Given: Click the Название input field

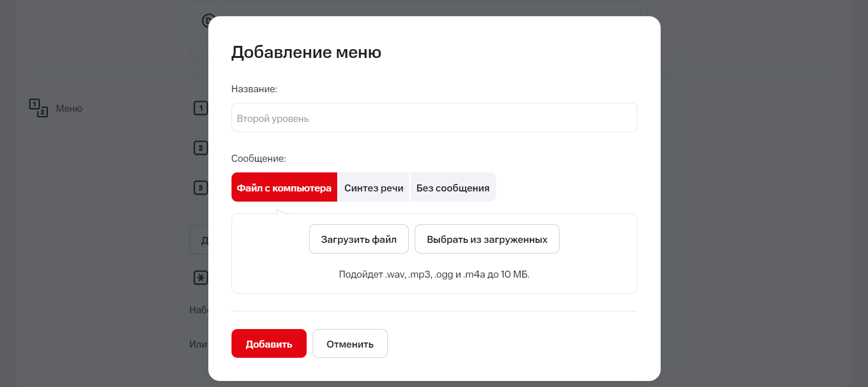Looking at the screenshot, I should (x=434, y=118).
